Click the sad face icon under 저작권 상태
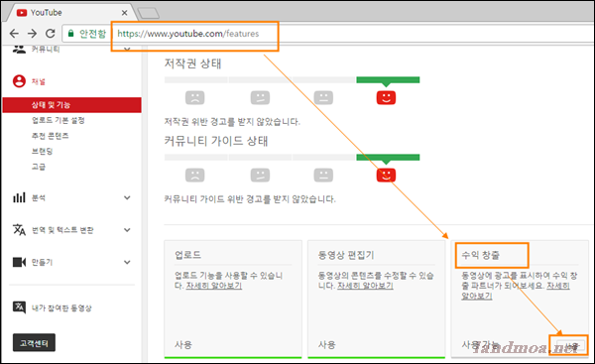Image resolution: width=595 pixels, height=364 pixels. [194, 97]
